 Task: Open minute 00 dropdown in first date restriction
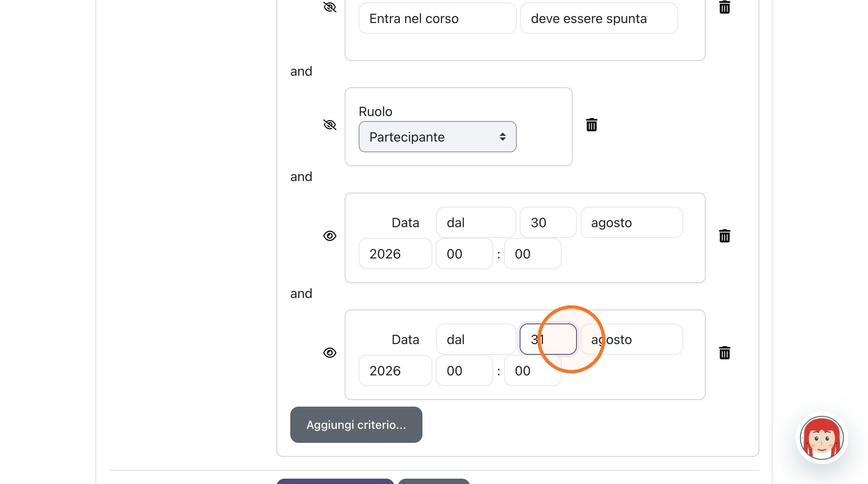(532, 254)
